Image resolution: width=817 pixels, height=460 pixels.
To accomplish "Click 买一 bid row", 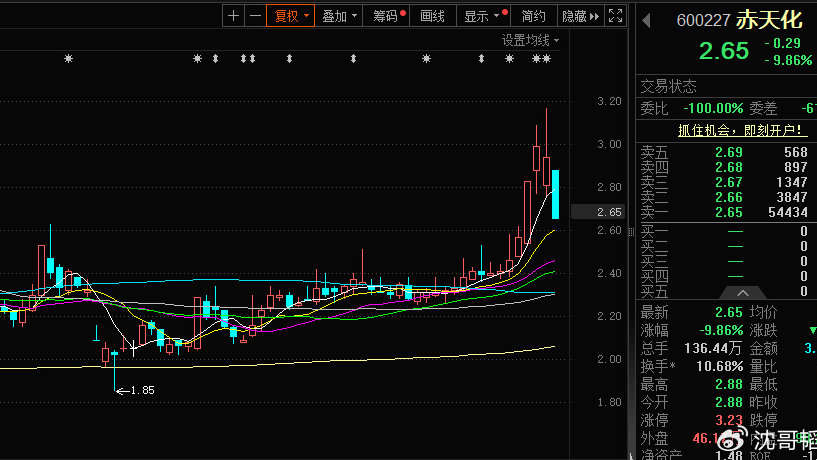I will (724, 231).
